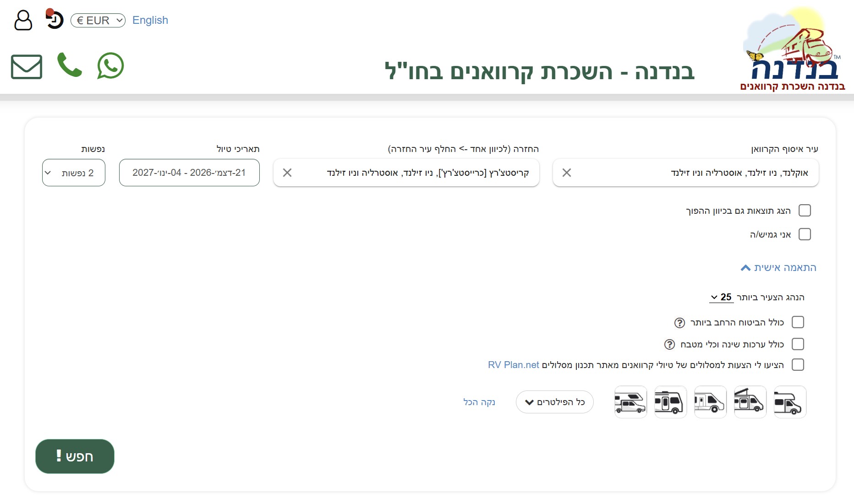Enable the sleeping and kitchen kits checkbox

[799, 344]
